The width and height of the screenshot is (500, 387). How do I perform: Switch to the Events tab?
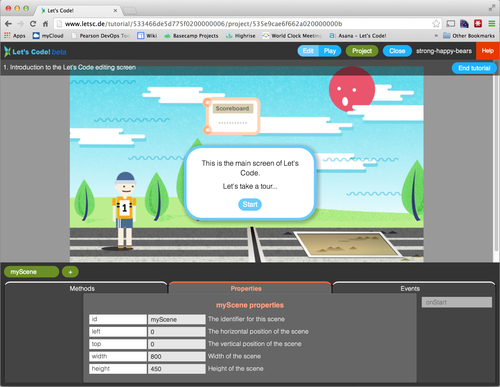[413, 288]
